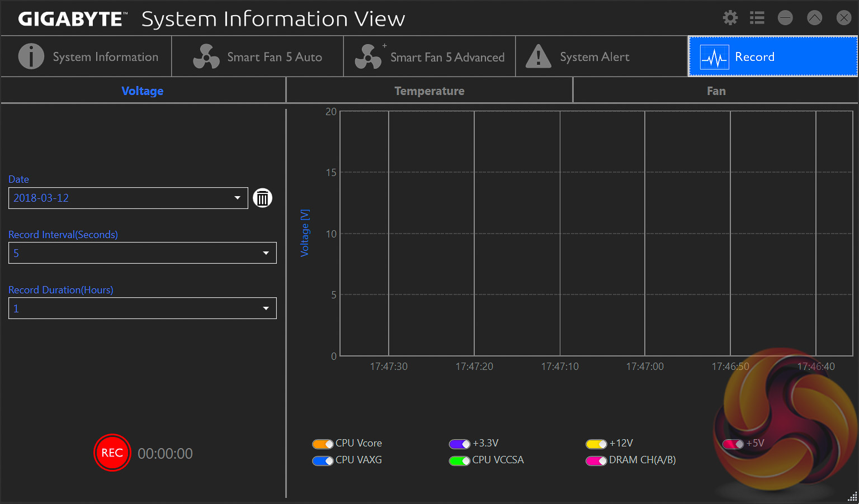Disable the DRAM CH(A/B) voltage line
Screen dimensions: 859x504
(596, 461)
